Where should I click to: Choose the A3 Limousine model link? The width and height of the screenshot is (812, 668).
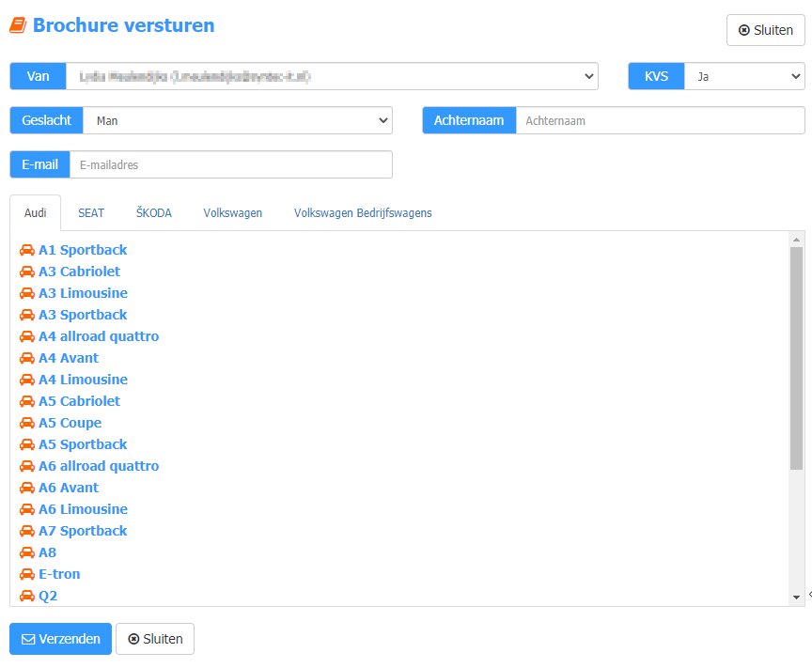pos(84,293)
